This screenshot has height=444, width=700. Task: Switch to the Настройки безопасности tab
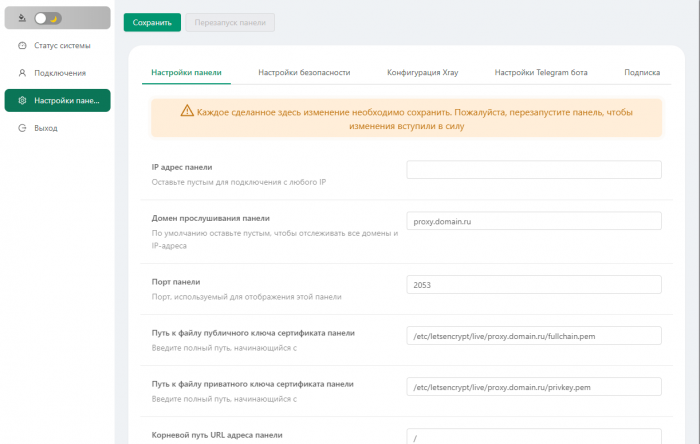point(304,73)
